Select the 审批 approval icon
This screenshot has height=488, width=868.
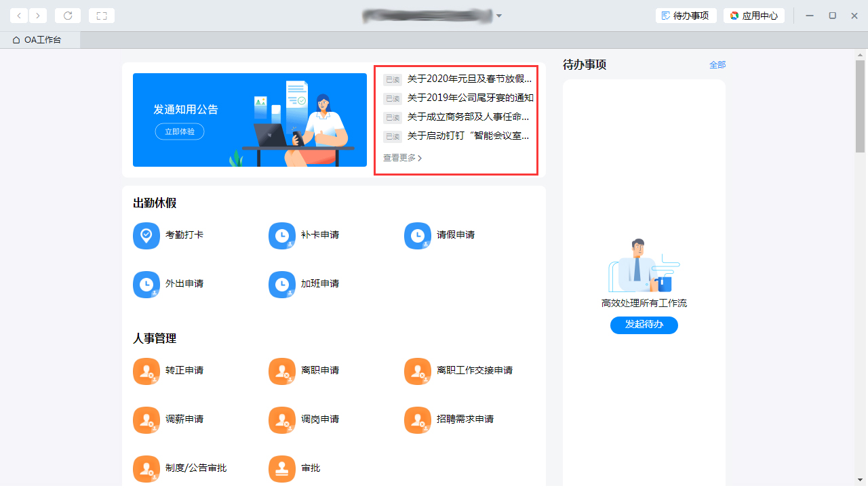point(281,468)
